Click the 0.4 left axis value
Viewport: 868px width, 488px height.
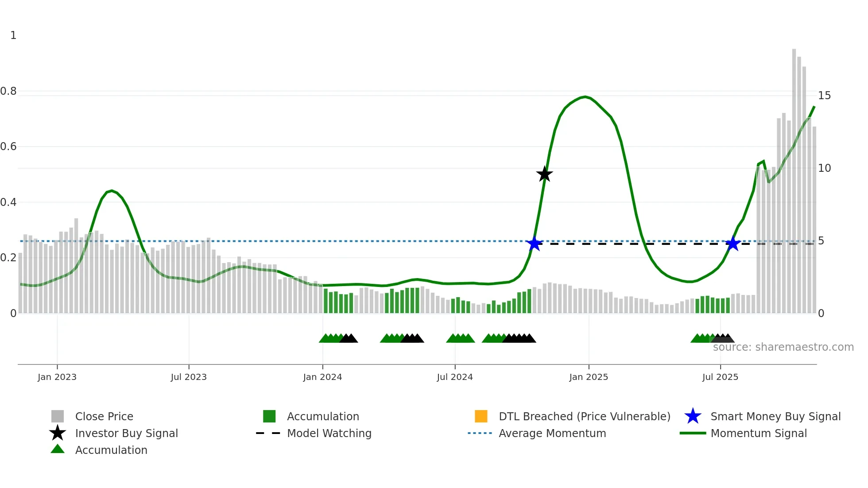(x=8, y=202)
